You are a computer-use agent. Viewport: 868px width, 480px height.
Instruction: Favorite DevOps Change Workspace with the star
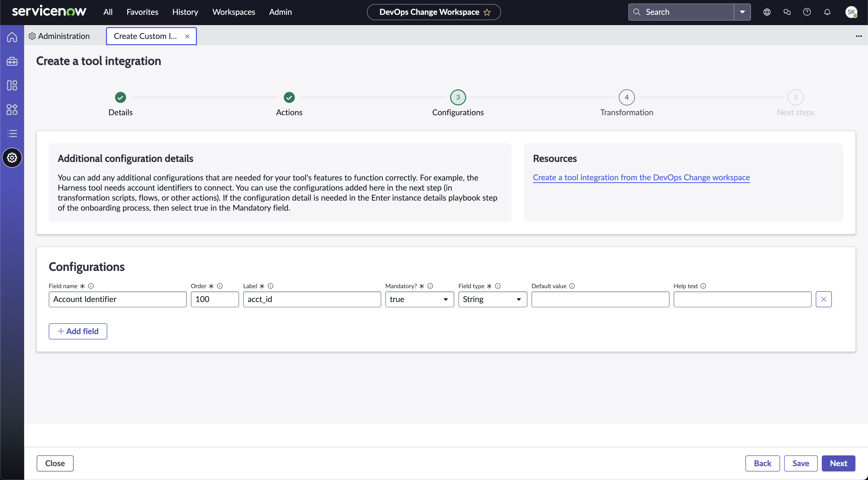coord(487,12)
